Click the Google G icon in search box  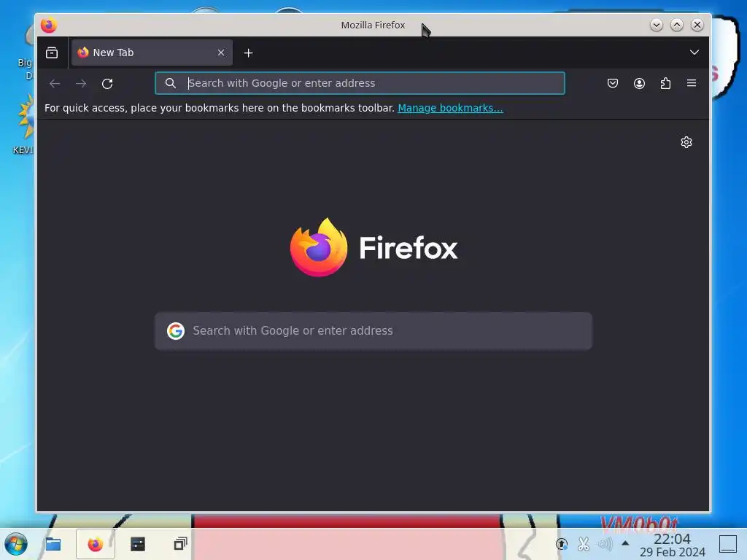click(x=176, y=330)
